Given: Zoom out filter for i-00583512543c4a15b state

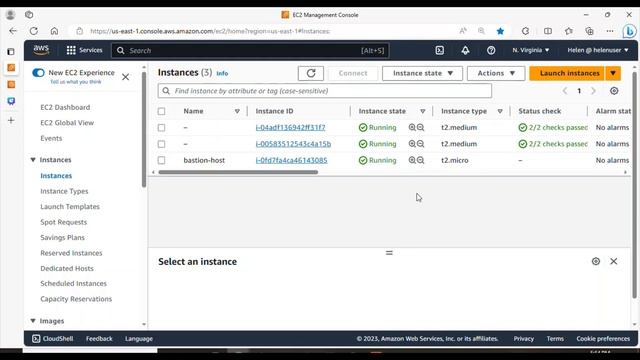Looking at the screenshot, I should tap(421, 144).
